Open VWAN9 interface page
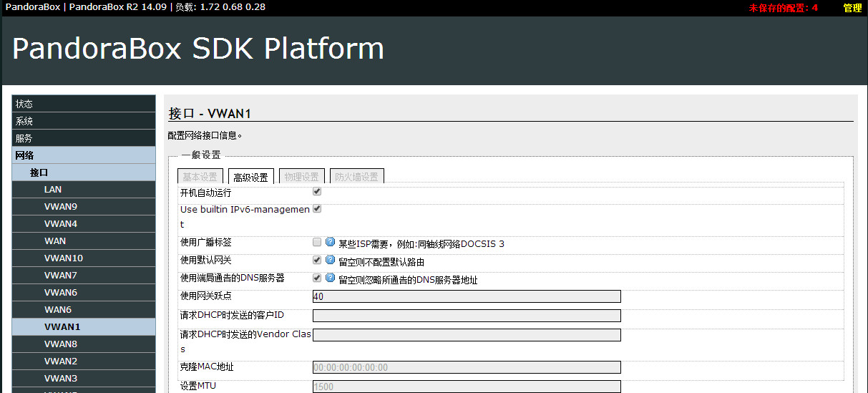 click(84, 207)
